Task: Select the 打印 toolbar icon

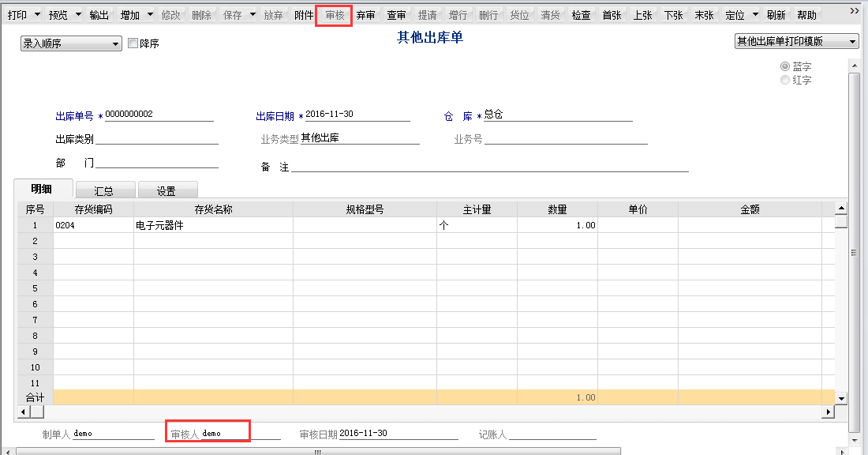Action: coord(17,13)
